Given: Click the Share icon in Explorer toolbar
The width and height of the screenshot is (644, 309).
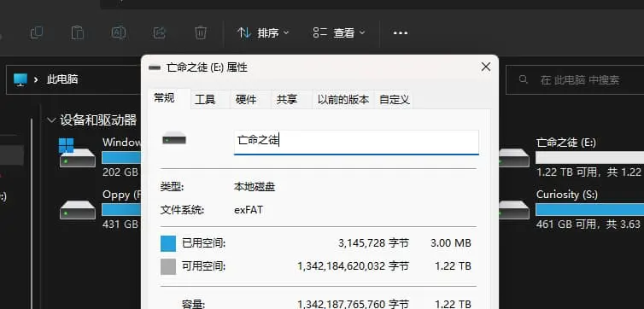Looking at the screenshot, I should pos(160,32).
